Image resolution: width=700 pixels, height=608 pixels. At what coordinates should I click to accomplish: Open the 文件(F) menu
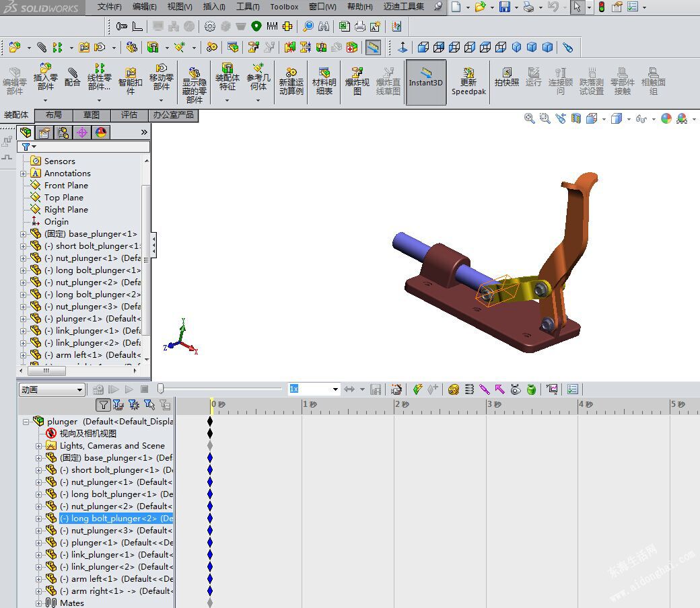[109, 7]
